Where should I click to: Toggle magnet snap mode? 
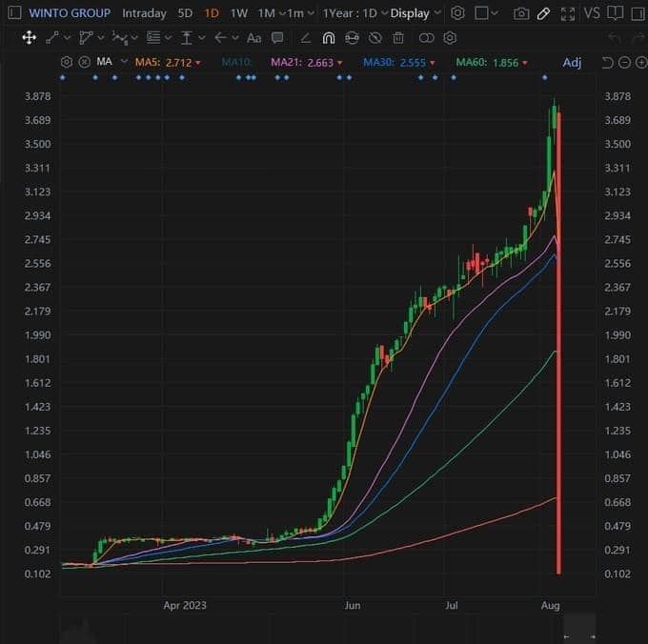[x=329, y=38]
